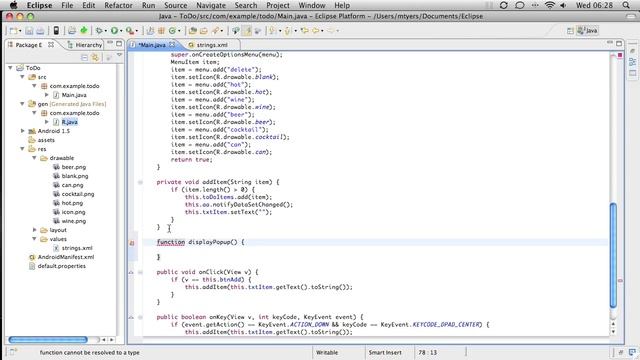Select the Package Explorer tab
This screenshot has width=640, height=360.
[x=29, y=45]
